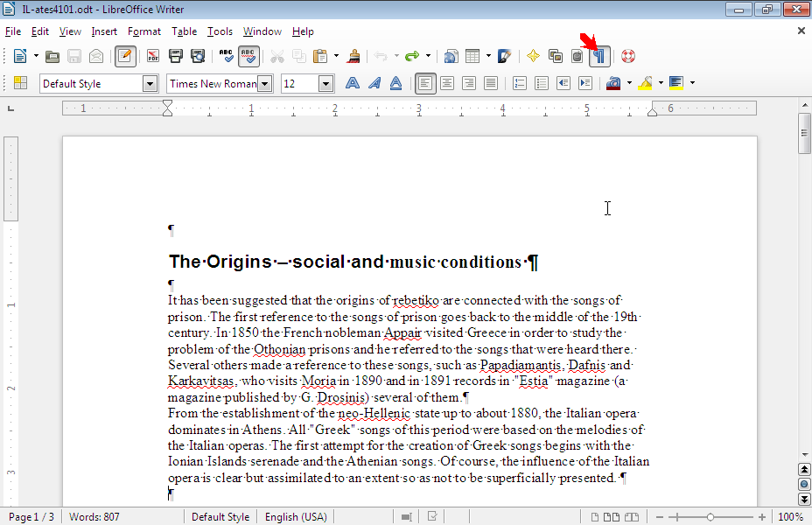Activate Clone Formatting paintbrush

(x=353, y=56)
